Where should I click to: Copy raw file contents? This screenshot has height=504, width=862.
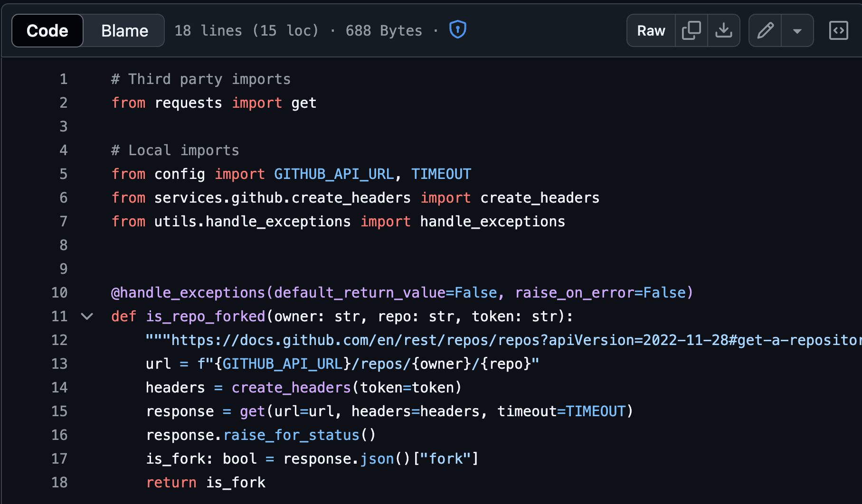click(691, 30)
